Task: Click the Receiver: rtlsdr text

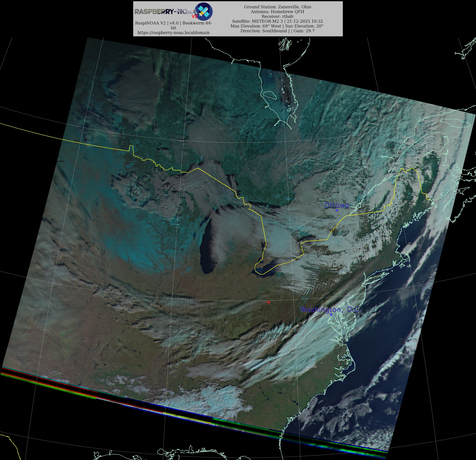Action: 277,17
